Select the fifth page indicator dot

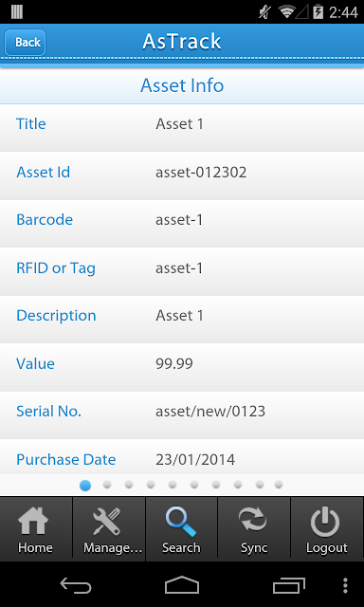173,485
